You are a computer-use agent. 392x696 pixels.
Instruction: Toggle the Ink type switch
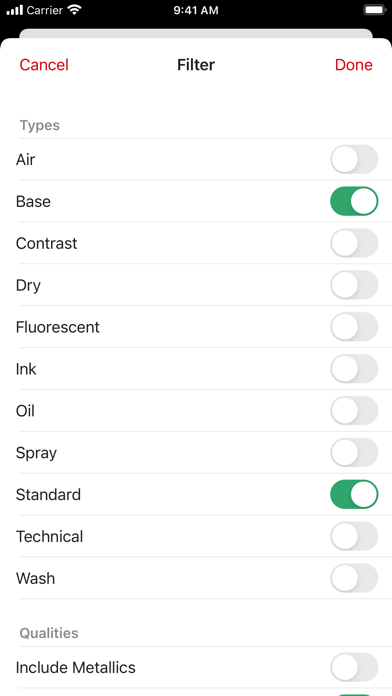tap(354, 369)
